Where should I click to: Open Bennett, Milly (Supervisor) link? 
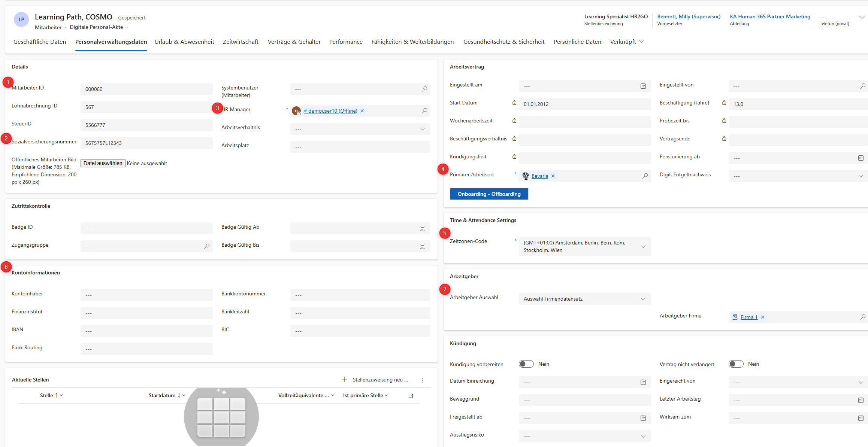click(x=689, y=16)
